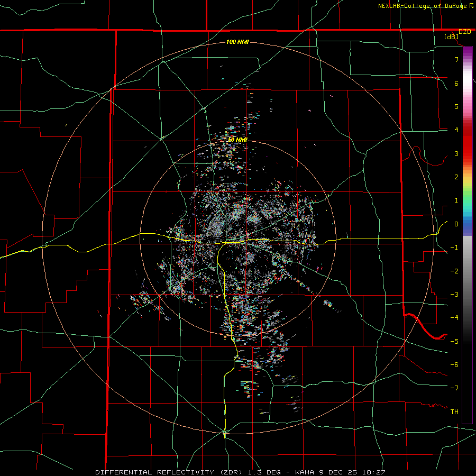The width and height of the screenshot is (476, 476).
Task: Click the 6 value on the dB scale
Action: point(456,83)
